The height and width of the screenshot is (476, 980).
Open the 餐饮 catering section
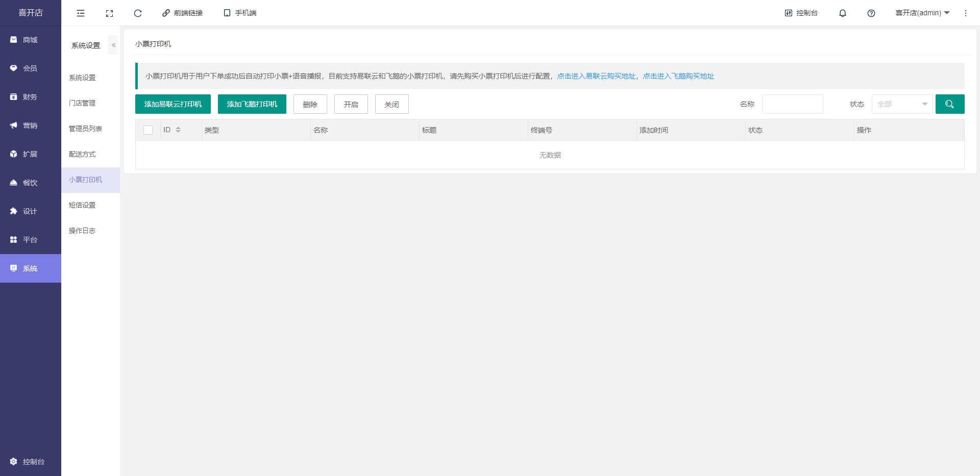click(31, 183)
